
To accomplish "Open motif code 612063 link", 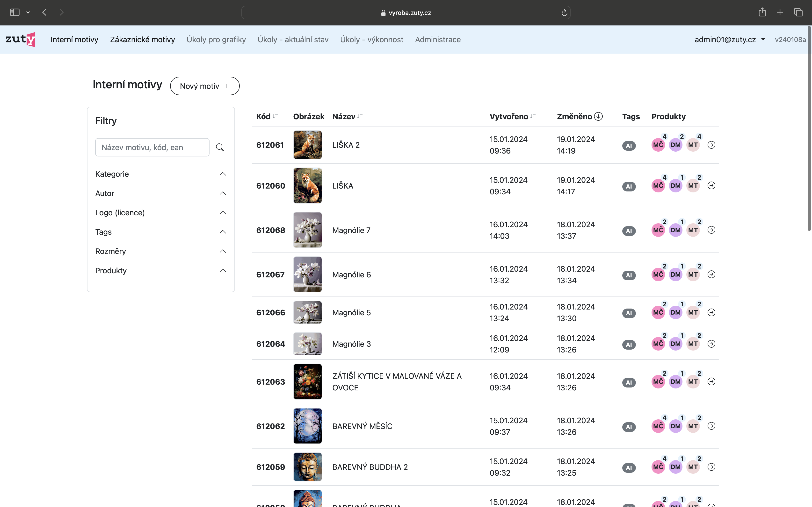I will pyautogui.click(x=270, y=382).
